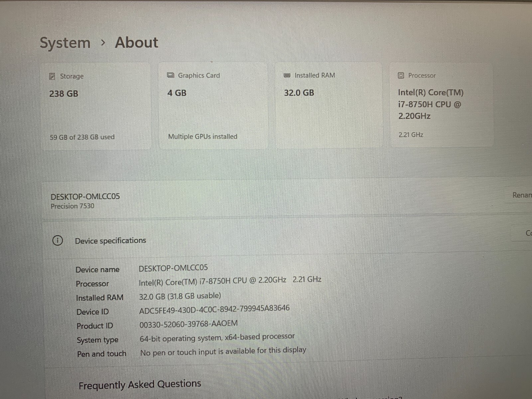Click the Storage disk icon

point(52,76)
